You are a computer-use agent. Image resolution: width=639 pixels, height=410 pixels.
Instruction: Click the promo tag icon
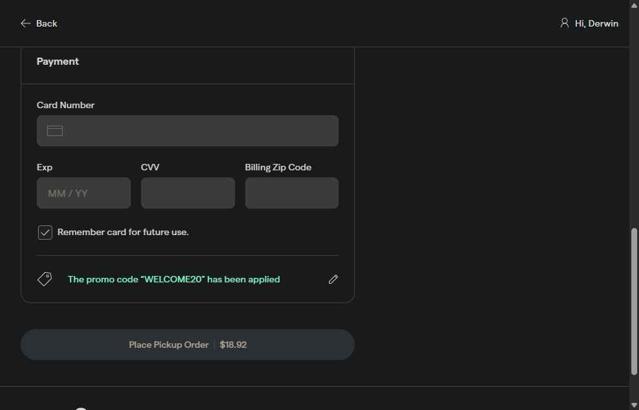coord(45,279)
